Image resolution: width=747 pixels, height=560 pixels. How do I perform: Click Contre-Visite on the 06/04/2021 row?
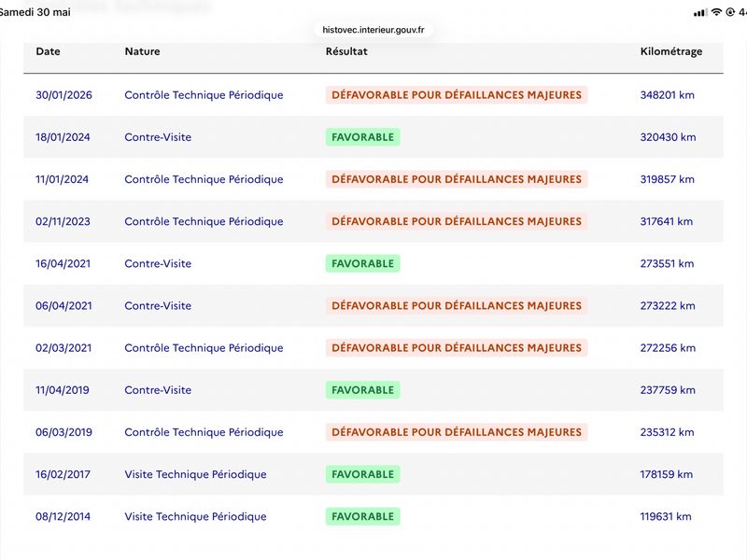click(158, 306)
